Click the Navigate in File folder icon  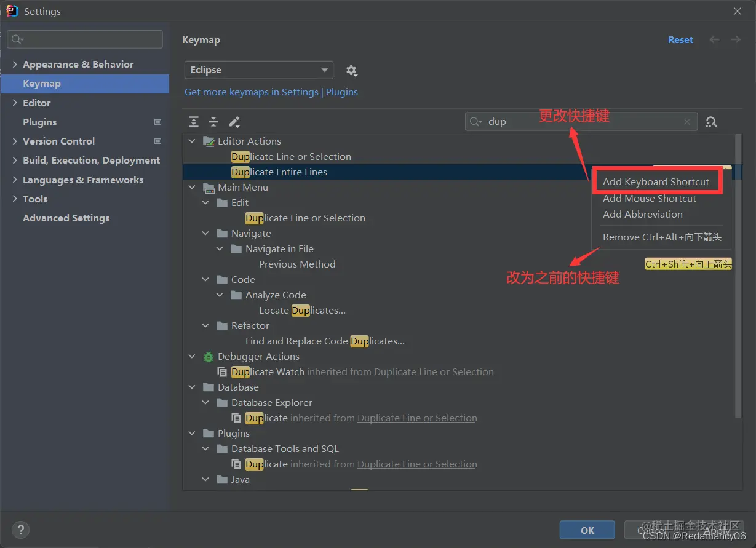click(x=236, y=248)
